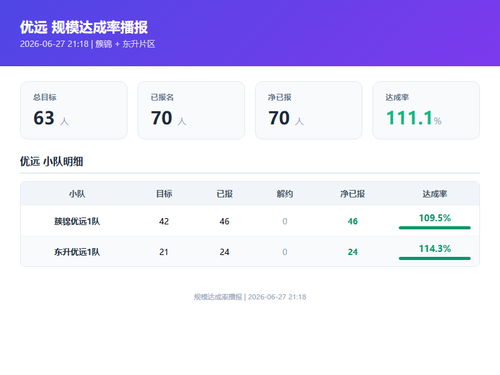This screenshot has width=500, height=375.
Task: Click 解约 value 0 in 东升优远1队 row
Action: [285, 252]
